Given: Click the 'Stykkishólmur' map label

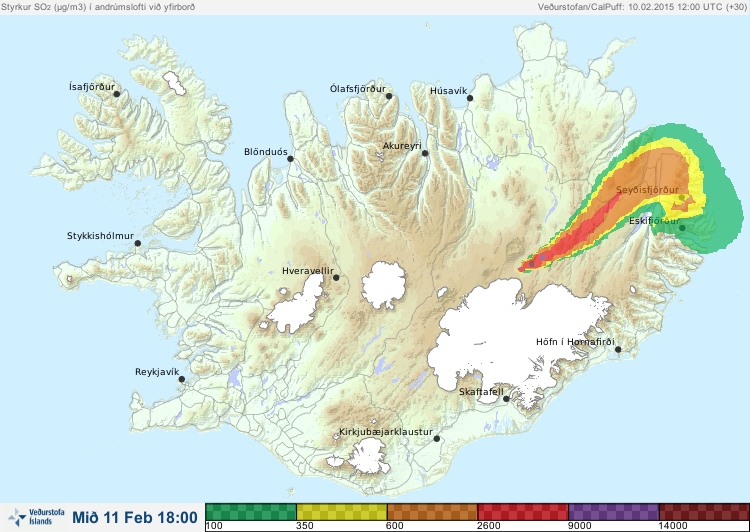Looking at the screenshot, I should [100, 236].
